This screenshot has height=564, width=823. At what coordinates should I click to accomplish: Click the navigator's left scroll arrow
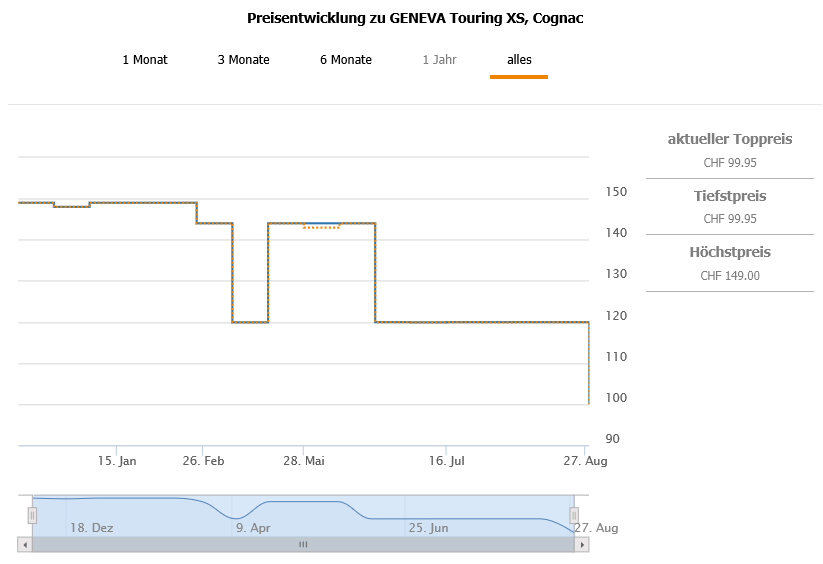(x=25, y=545)
